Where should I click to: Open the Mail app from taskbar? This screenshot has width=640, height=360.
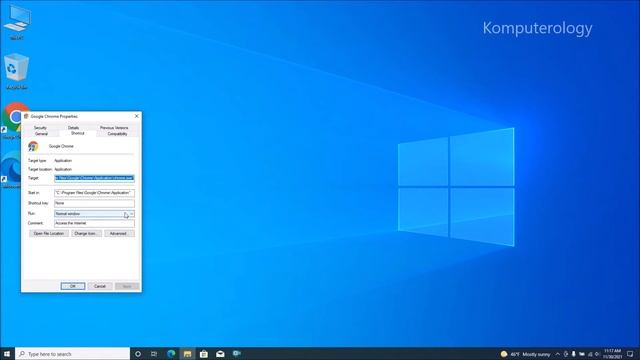click(220, 354)
